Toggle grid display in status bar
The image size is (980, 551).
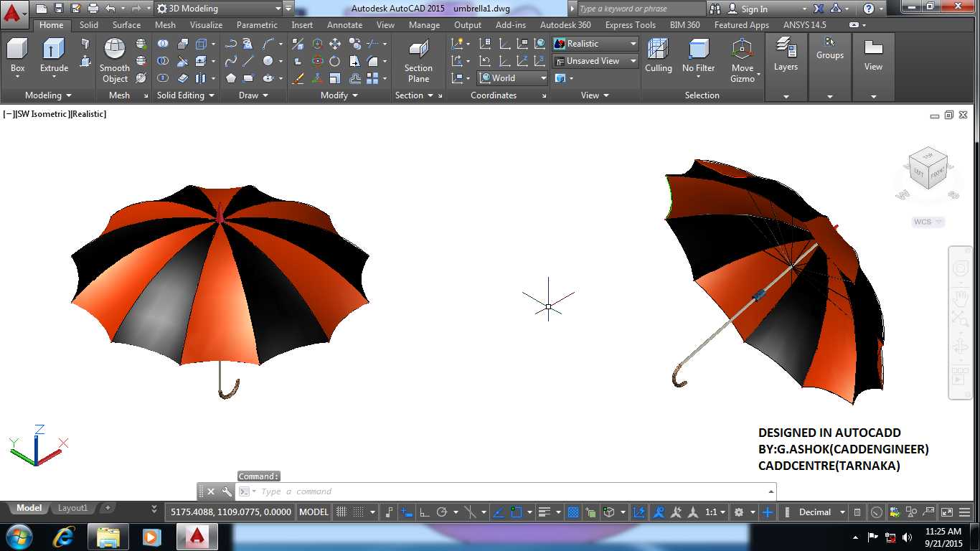pyautogui.click(x=341, y=512)
